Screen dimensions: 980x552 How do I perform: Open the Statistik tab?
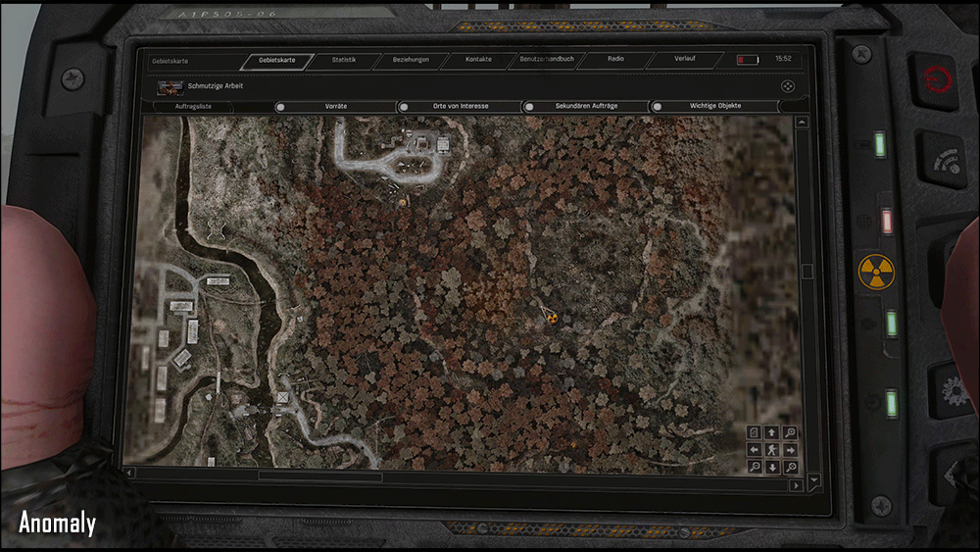pyautogui.click(x=344, y=60)
